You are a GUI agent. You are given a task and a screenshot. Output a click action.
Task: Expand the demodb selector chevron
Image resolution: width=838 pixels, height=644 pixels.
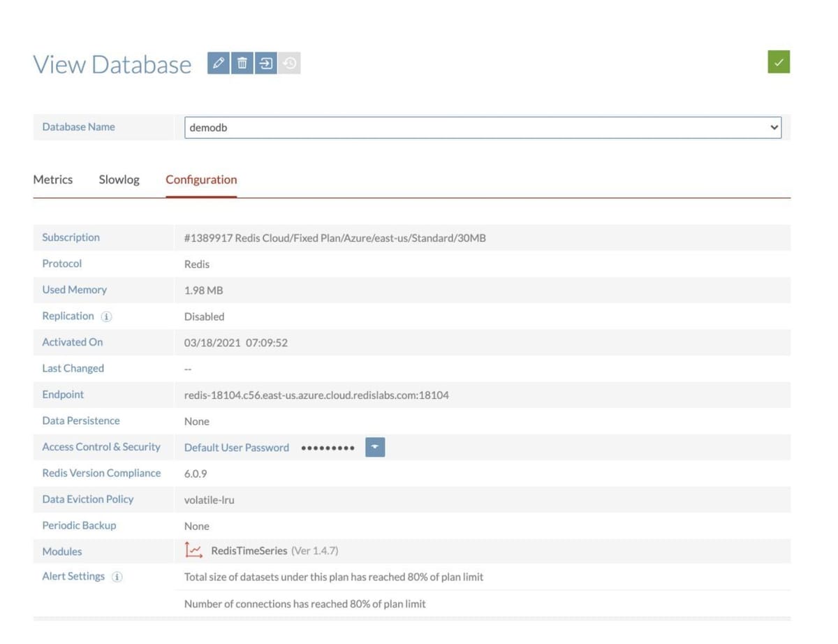click(772, 127)
